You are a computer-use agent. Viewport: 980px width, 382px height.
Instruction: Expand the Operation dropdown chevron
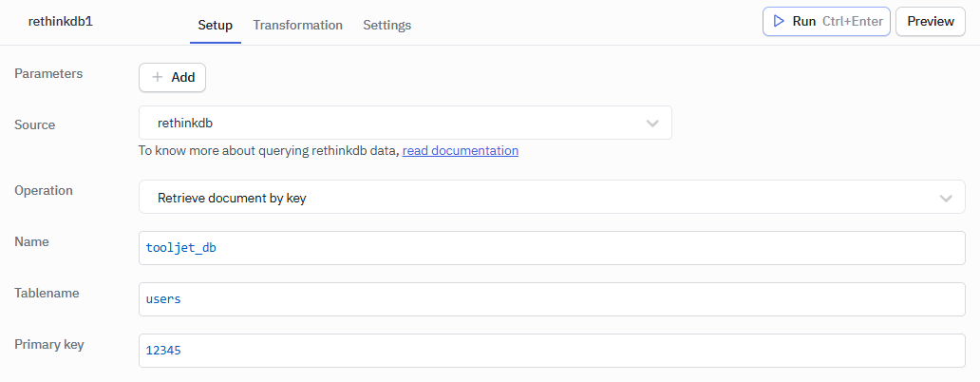[945, 198]
